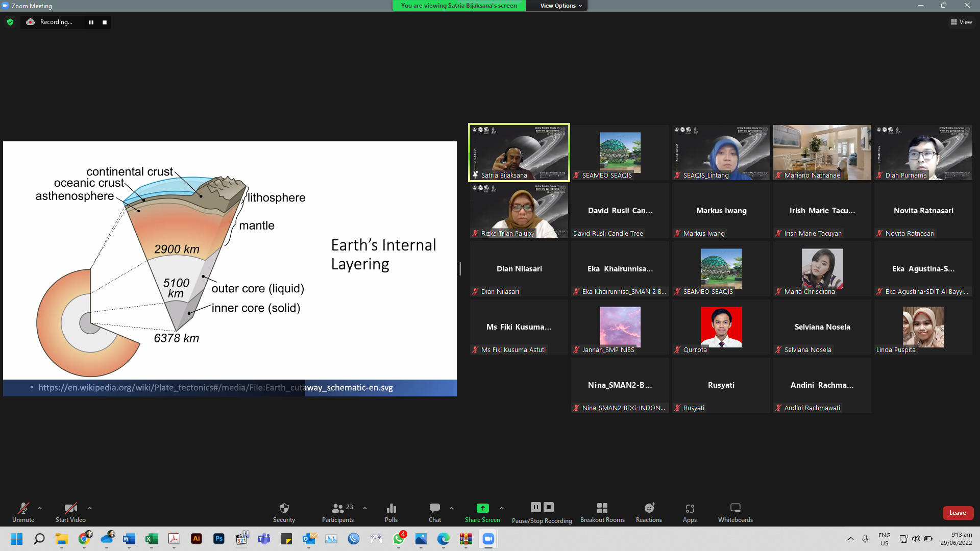Image resolution: width=980 pixels, height=551 pixels.
Task: Adjust the speaker volume control
Action: (916, 539)
